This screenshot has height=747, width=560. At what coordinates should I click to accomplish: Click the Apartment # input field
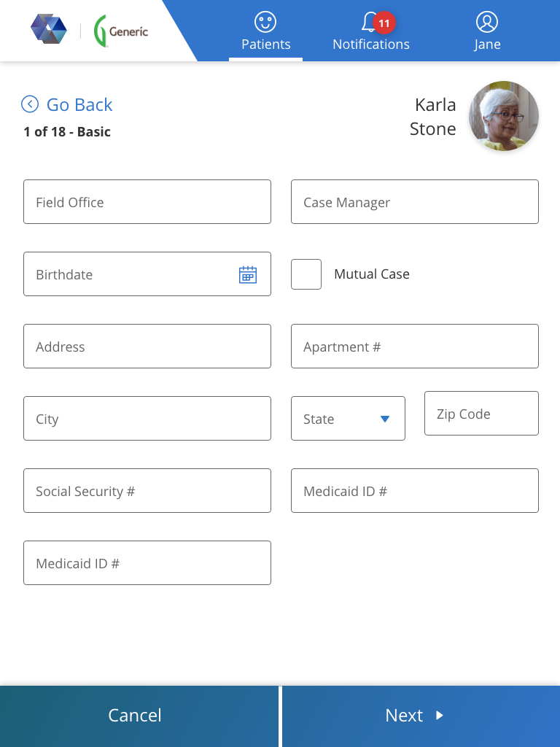coord(415,347)
